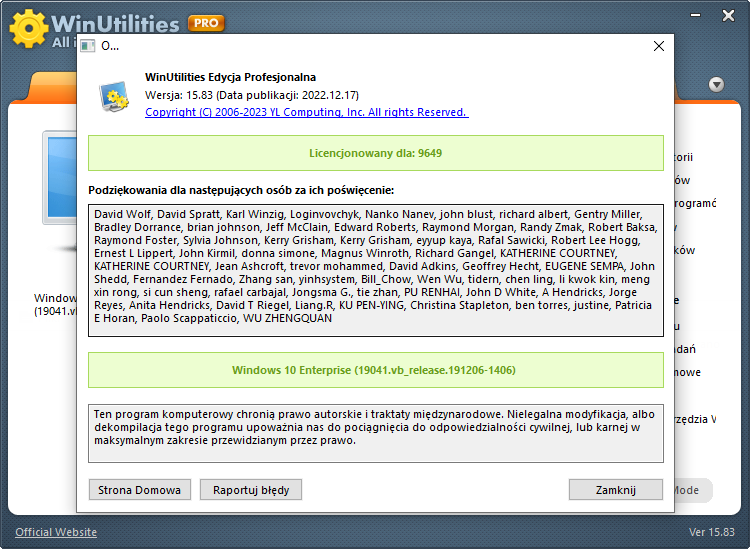
Task: Click the Raportuj błędy button
Action: click(x=251, y=490)
